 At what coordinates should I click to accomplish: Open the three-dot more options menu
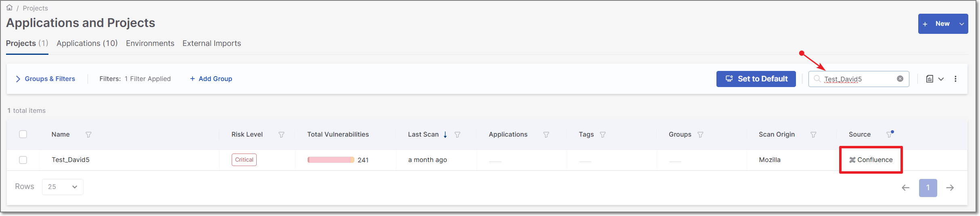(x=955, y=79)
